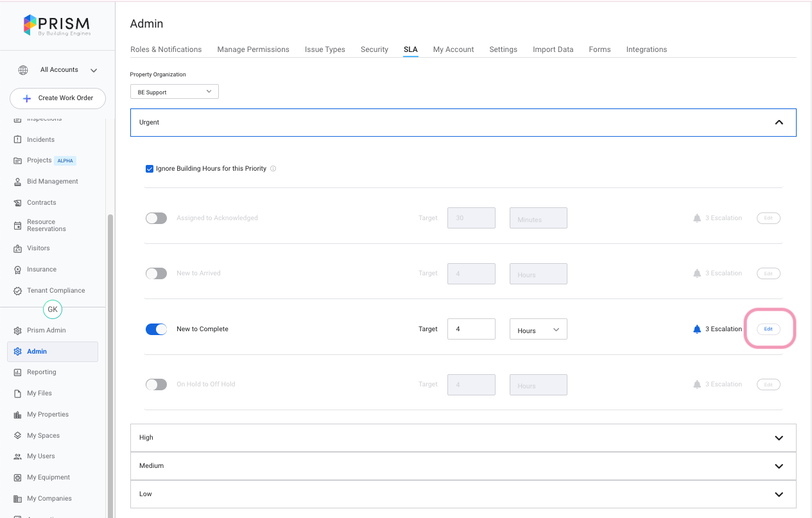The height and width of the screenshot is (518, 812).
Task: Click the Incidents sidebar icon
Action: (x=18, y=140)
